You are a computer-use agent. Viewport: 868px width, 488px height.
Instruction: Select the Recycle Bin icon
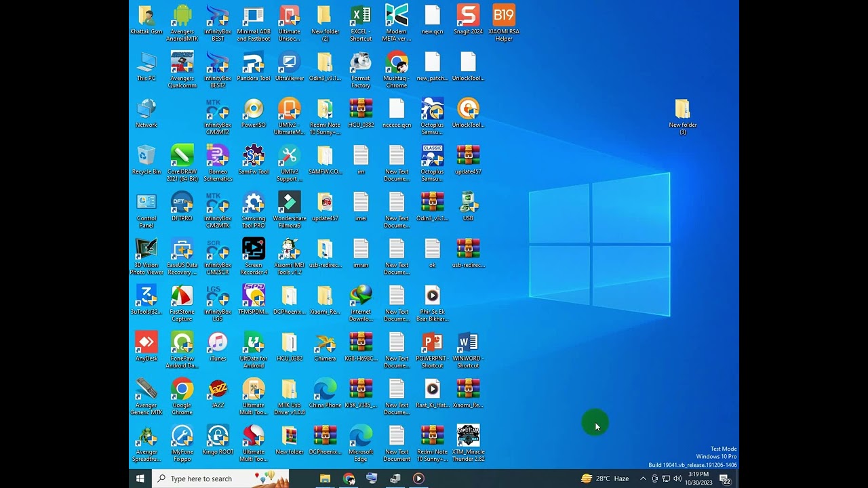point(146,156)
